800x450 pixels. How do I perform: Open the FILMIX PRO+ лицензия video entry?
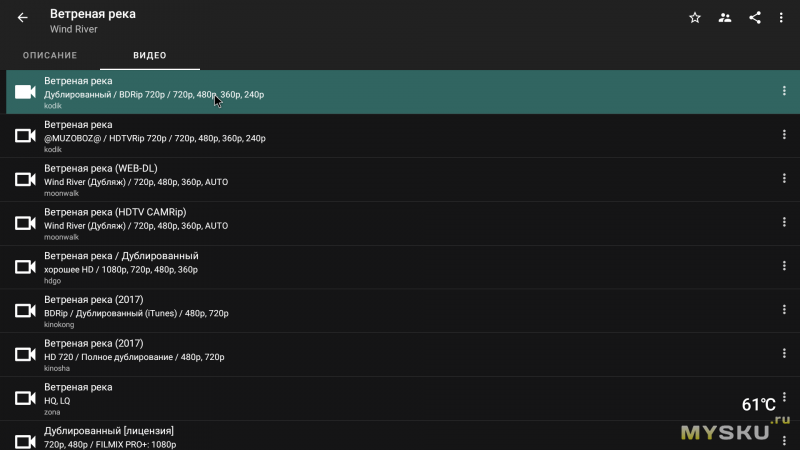click(300, 436)
